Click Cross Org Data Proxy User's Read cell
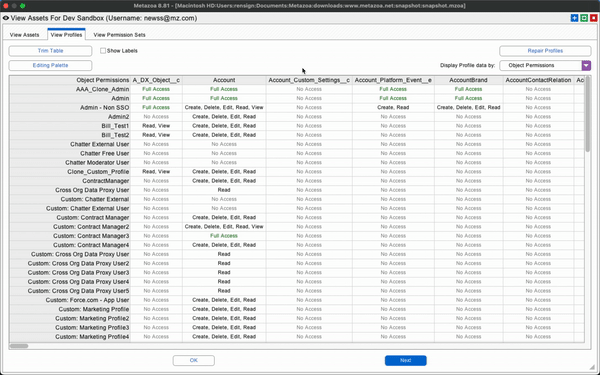The width and height of the screenshot is (600, 375). [x=224, y=190]
